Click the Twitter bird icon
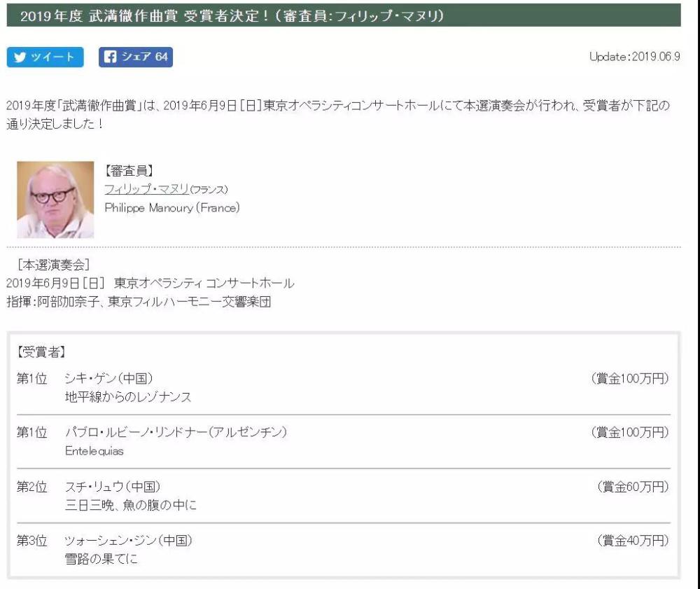 coord(20,57)
